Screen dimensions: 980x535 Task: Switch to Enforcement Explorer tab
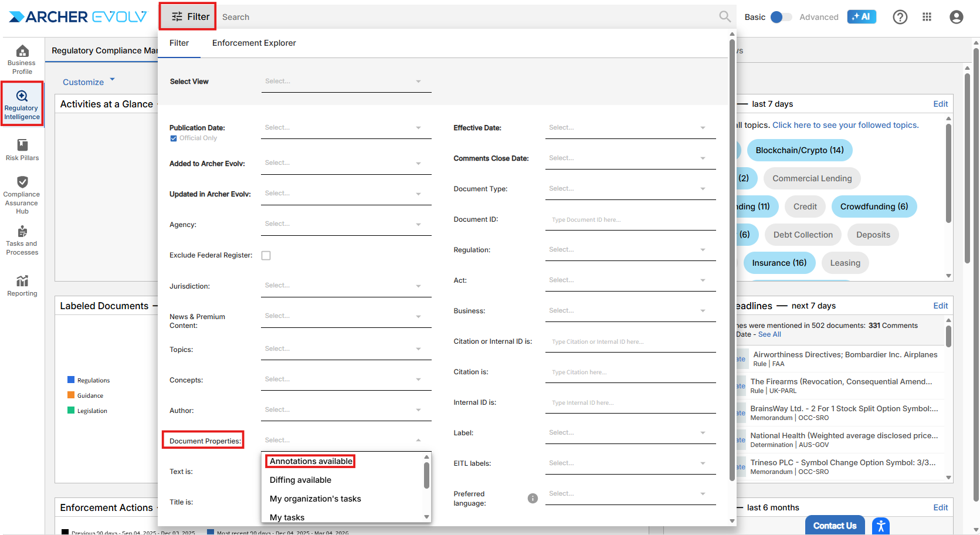(254, 43)
